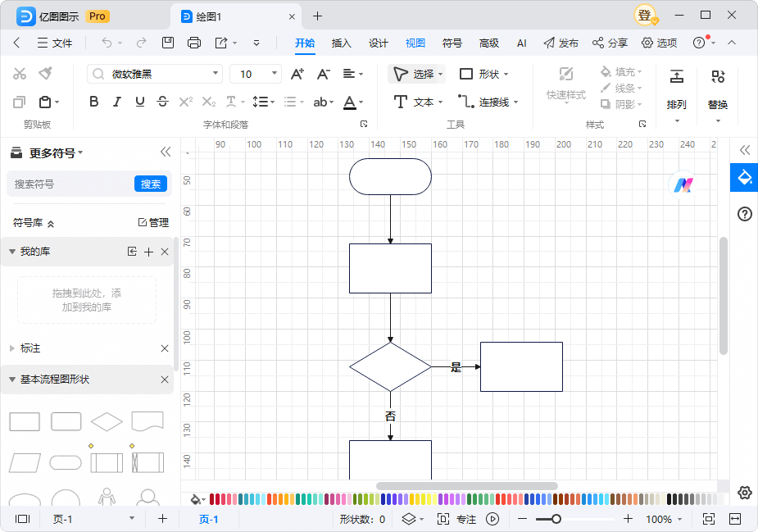Click the 搜索符号 input field
The height and width of the screenshot is (532, 758).
tap(70, 184)
